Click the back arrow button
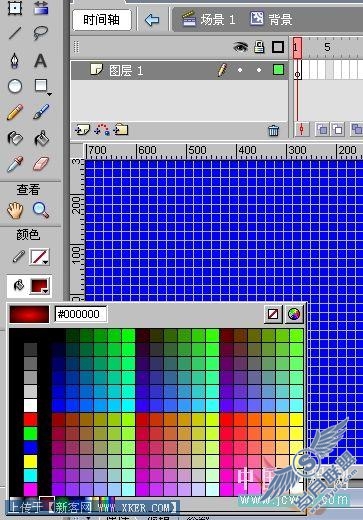 click(152, 20)
